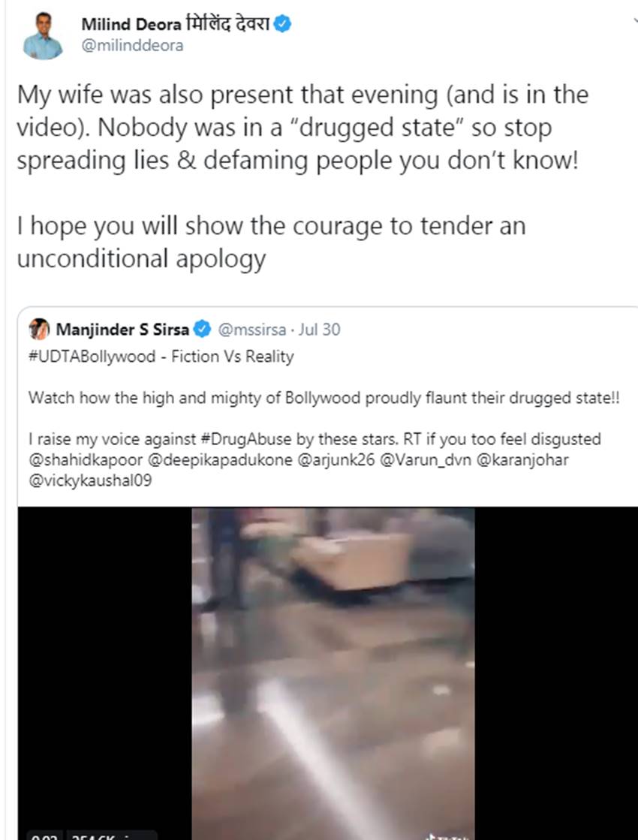Screen dimensions: 638x840
Task: Open the @deepikapadukone mention
Action: pyautogui.click(x=219, y=460)
